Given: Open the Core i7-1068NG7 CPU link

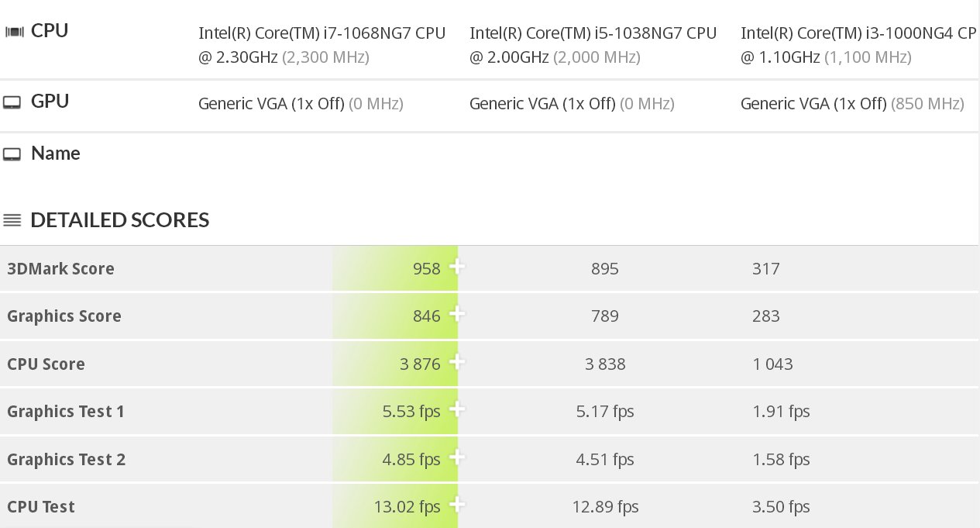Looking at the screenshot, I should 322,33.
